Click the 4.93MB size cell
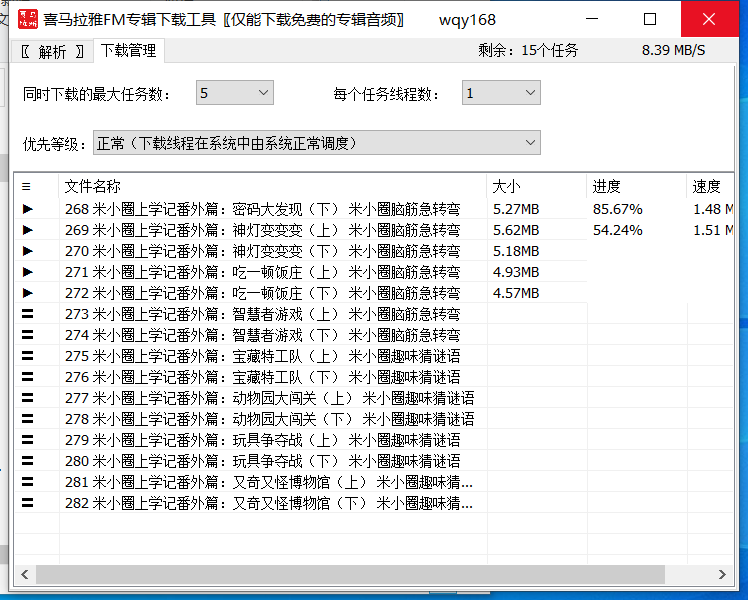The height and width of the screenshot is (600, 748). click(x=516, y=272)
